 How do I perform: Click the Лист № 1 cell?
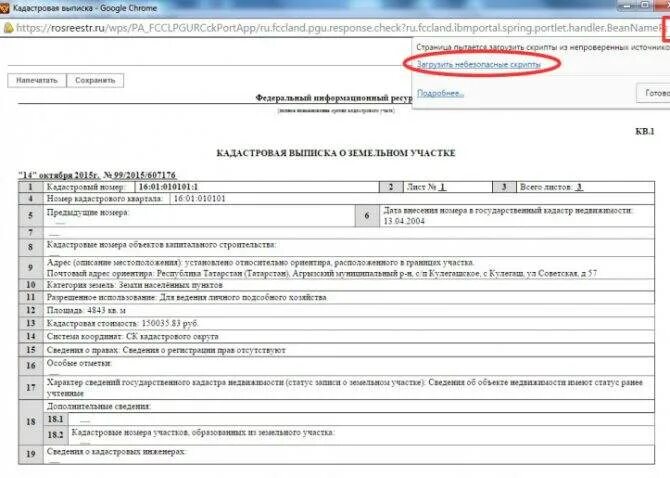point(447,187)
